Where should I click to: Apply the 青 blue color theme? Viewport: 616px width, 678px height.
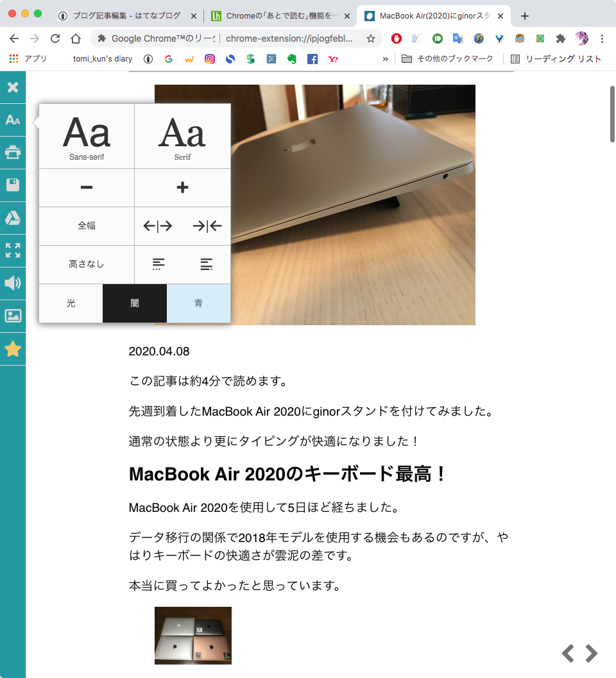pos(198,303)
